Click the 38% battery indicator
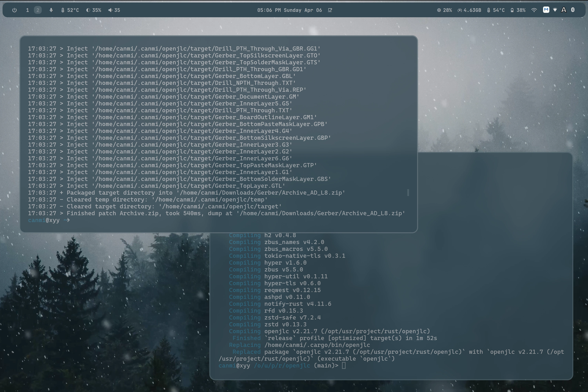The height and width of the screenshot is (392, 588). [518, 10]
